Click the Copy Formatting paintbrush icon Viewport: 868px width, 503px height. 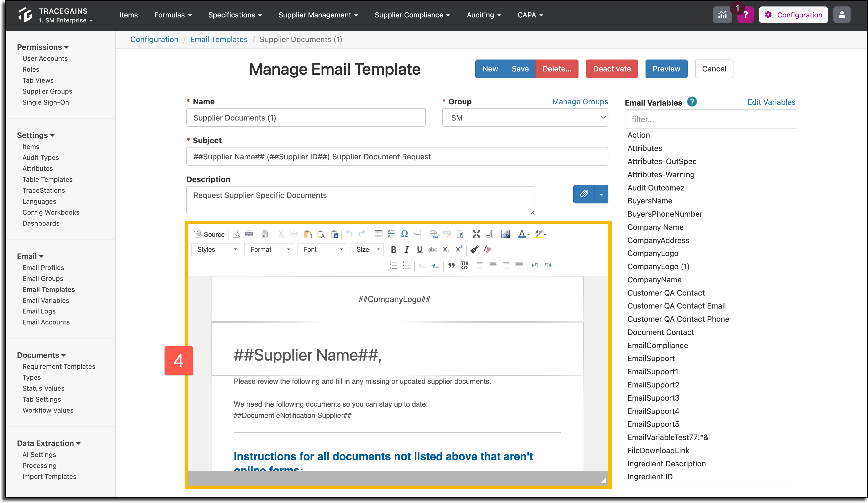point(475,250)
